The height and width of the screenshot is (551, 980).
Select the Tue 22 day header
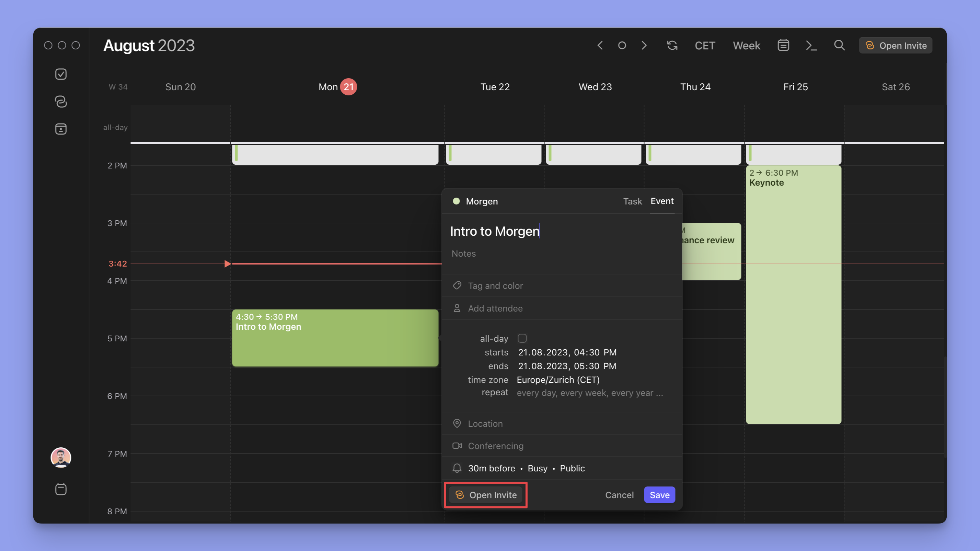click(x=495, y=87)
